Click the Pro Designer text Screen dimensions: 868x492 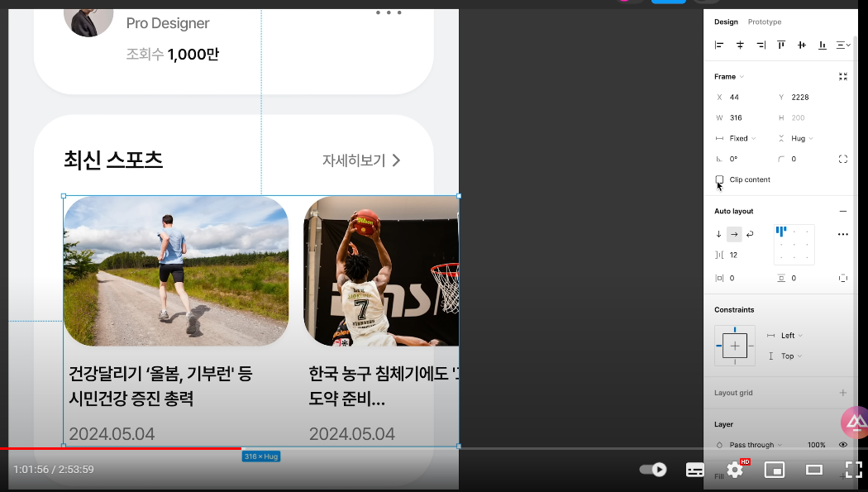(x=168, y=23)
